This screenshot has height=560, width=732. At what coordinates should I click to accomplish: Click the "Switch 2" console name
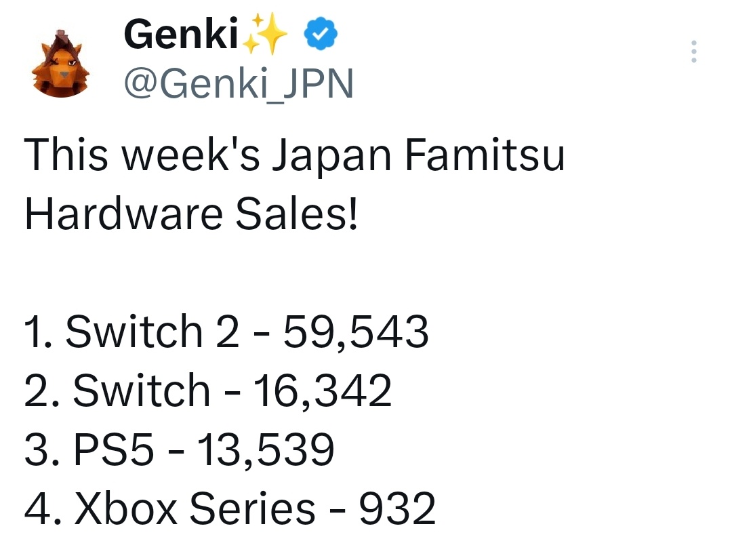pyautogui.click(x=152, y=332)
